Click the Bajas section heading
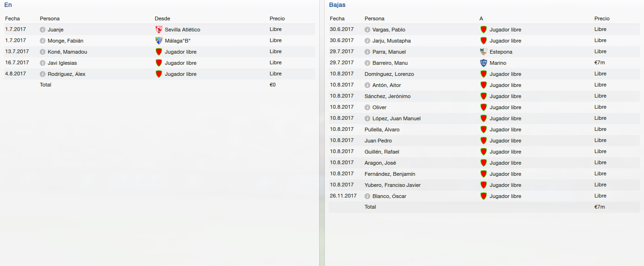The height and width of the screenshot is (266, 644). point(337,5)
